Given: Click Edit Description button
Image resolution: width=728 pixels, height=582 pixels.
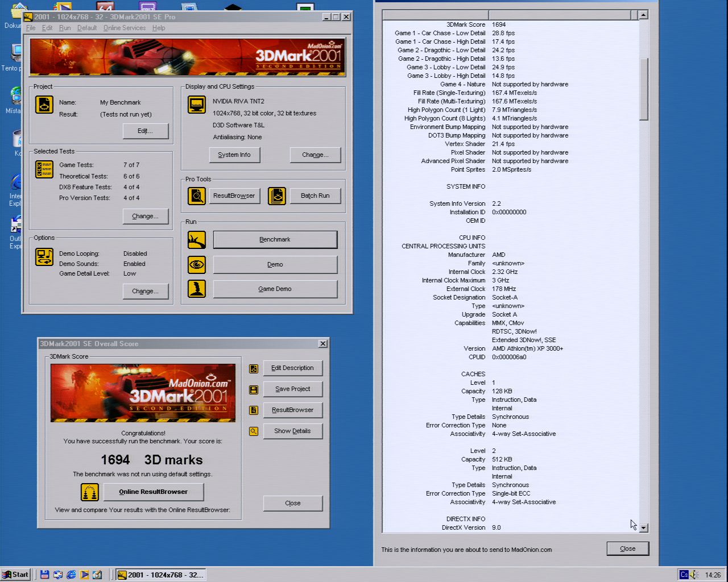Looking at the screenshot, I should tap(293, 368).
